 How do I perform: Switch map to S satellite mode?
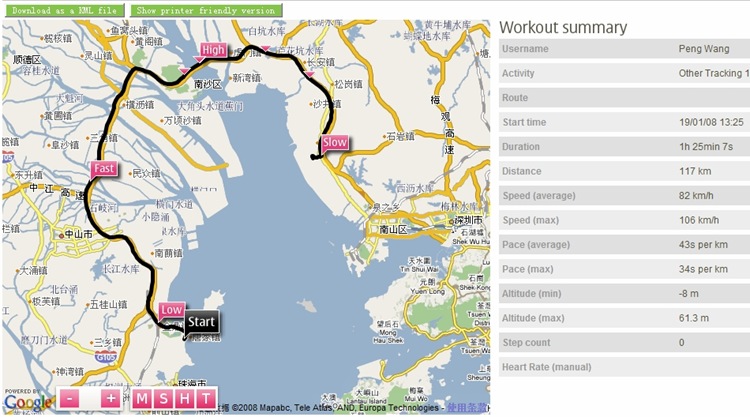pos(164,398)
